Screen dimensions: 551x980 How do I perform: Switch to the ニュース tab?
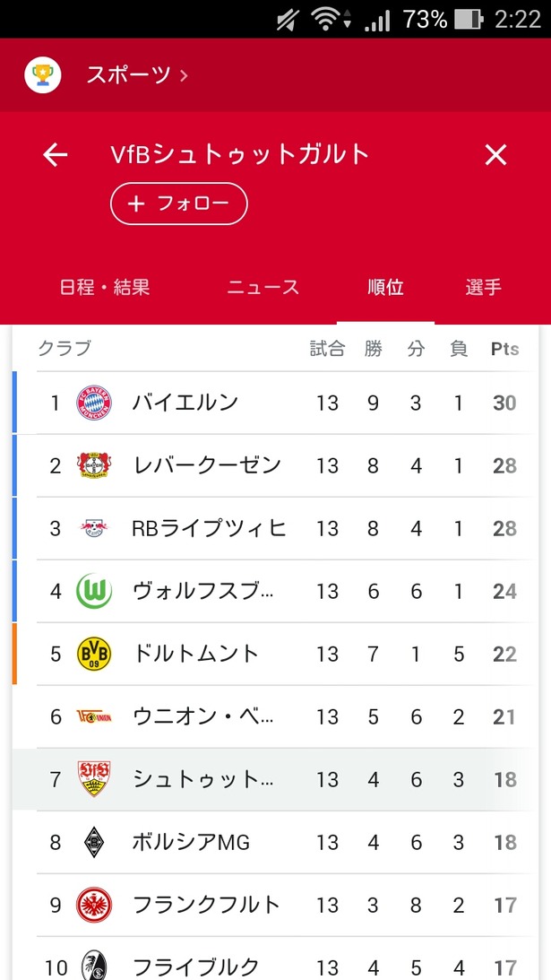tap(263, 288)
